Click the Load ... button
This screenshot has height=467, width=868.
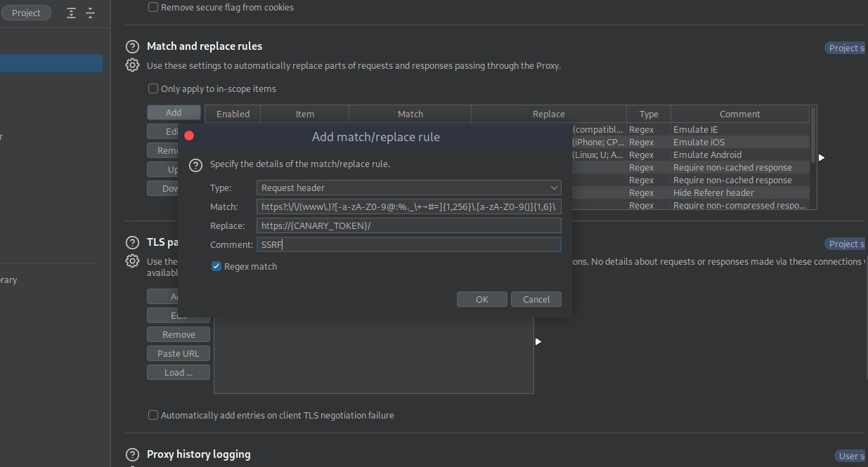(179, 372)
